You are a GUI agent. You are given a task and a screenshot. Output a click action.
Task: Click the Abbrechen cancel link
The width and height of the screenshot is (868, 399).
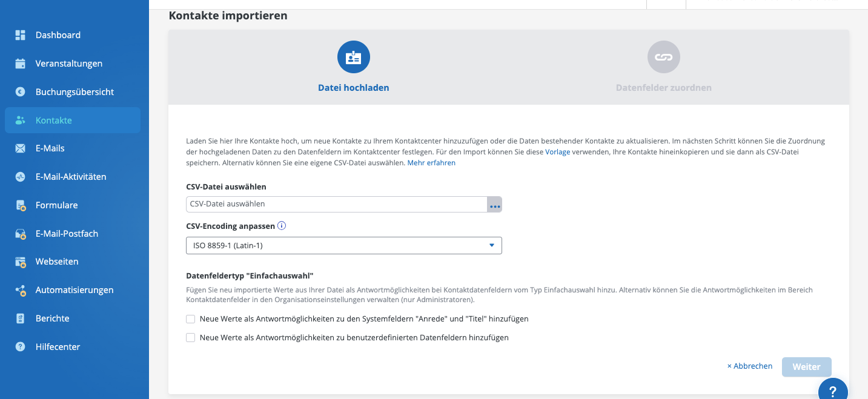tap(750, 366)
